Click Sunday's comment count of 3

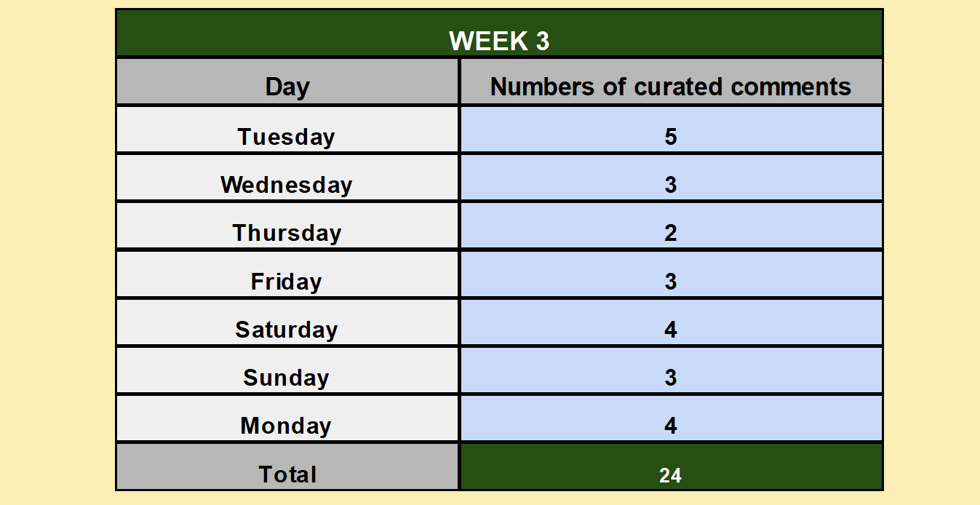click(671, 370)
